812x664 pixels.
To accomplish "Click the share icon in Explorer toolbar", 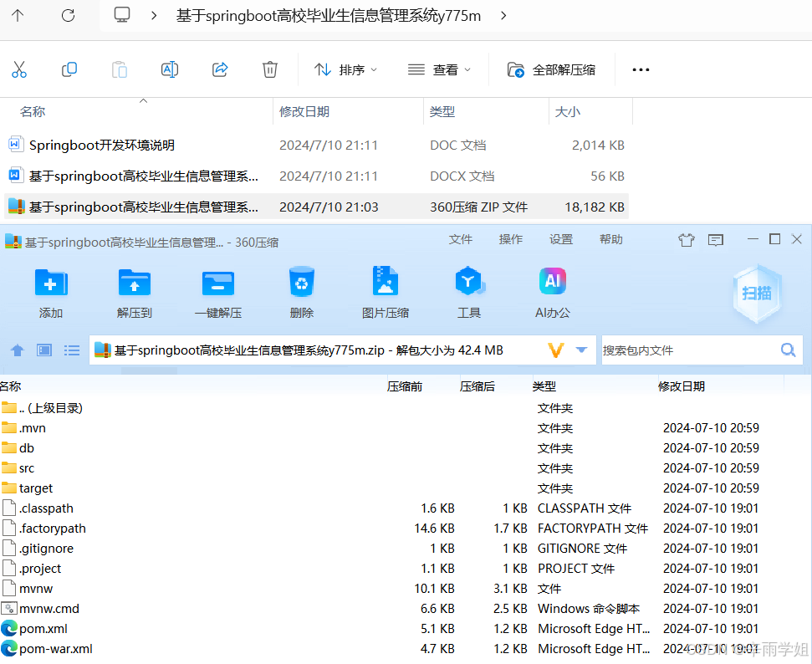I will 219,69.
